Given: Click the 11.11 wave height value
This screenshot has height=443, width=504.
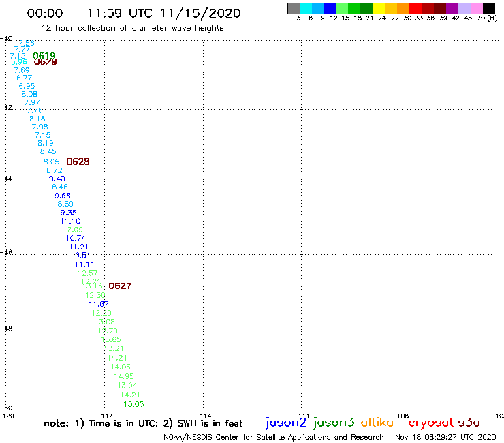Looking at the screenshot, I should click(84, 264).
